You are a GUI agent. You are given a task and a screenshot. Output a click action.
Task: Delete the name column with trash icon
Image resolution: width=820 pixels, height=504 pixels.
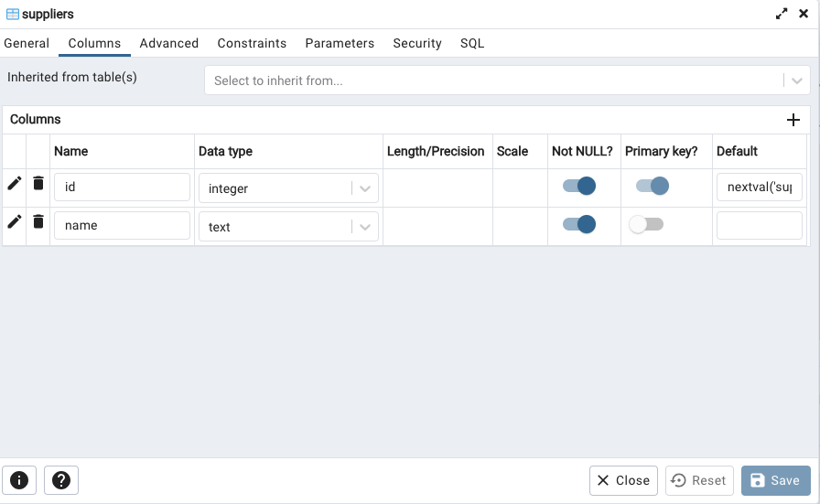[38, 221]
